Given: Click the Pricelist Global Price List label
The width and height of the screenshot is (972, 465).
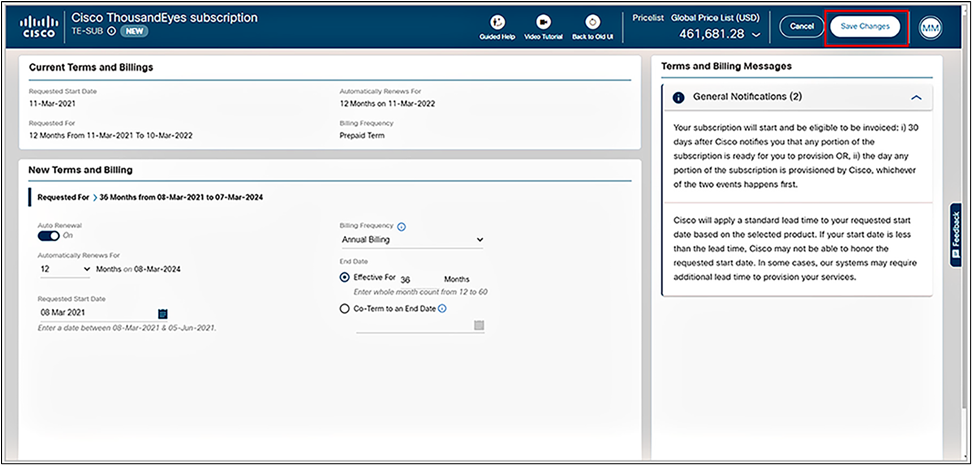Looking at the screenshot, I should click(x=696, y=18).
